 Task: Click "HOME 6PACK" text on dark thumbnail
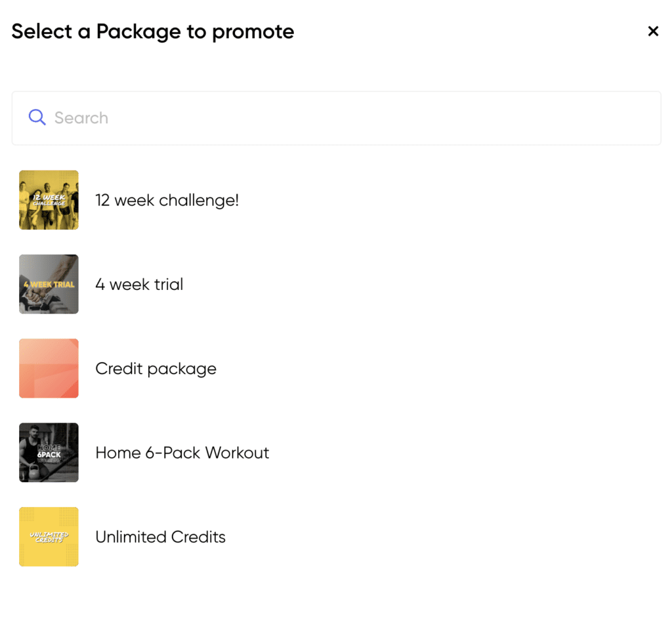49,452
